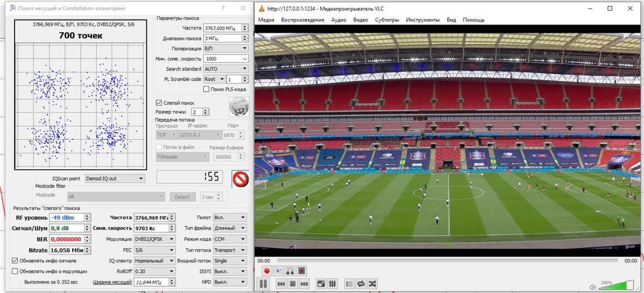Click the red stop search icon
644x293 pixels.
(x=240, y=179)
